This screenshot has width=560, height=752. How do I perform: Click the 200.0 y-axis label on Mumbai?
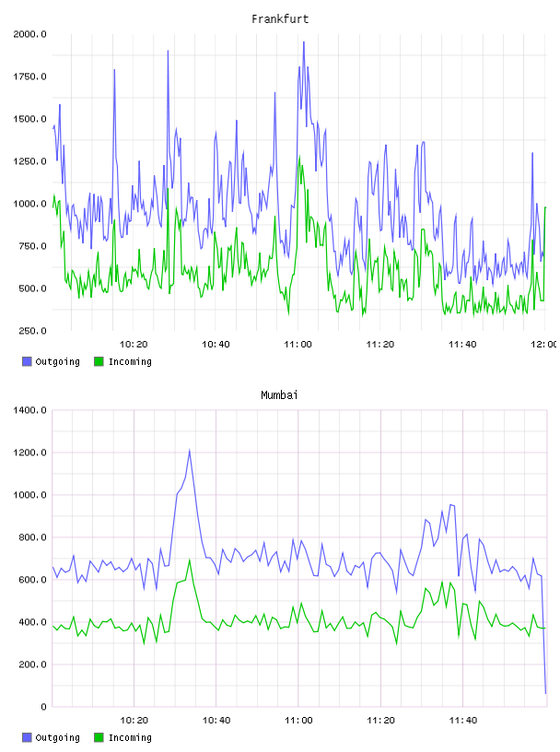click(x=32, y=664)
